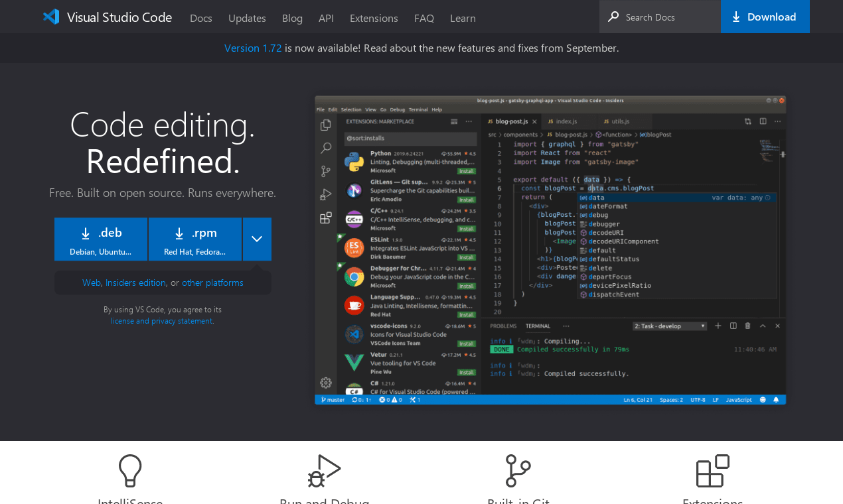
Task: Click the Vetur extension icon in the list
Action: click(354, 363)
